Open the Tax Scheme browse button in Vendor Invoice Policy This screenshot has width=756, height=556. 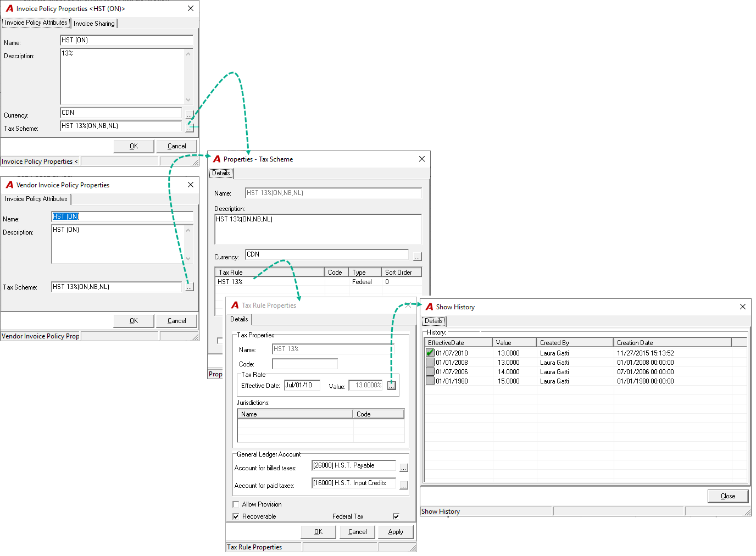click(189, 287)
